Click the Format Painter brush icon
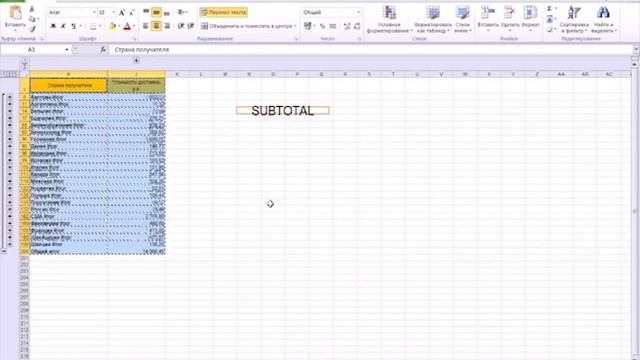640x360 pixels. 32,29
